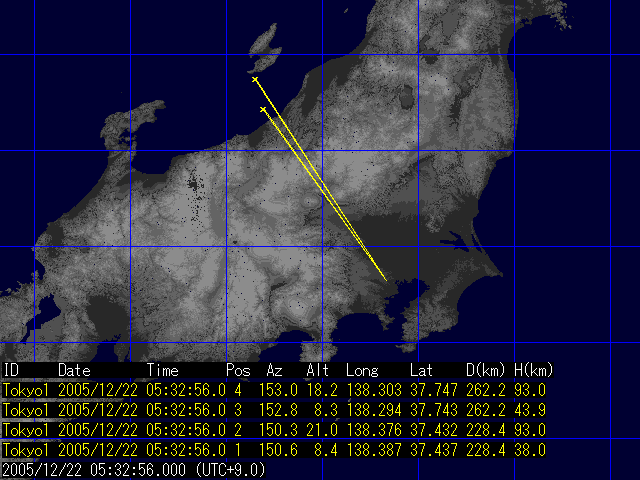Click longitude value 138.376

point(374,430)
